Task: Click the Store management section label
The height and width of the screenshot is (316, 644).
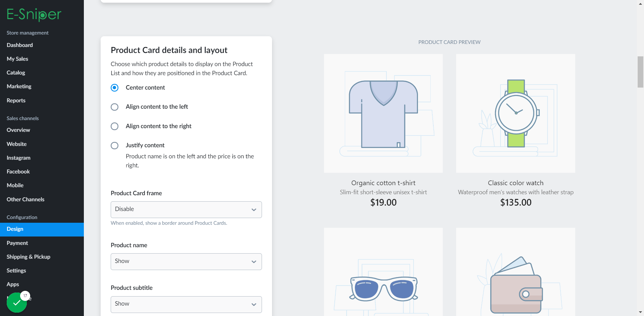Action: (28, 33)
